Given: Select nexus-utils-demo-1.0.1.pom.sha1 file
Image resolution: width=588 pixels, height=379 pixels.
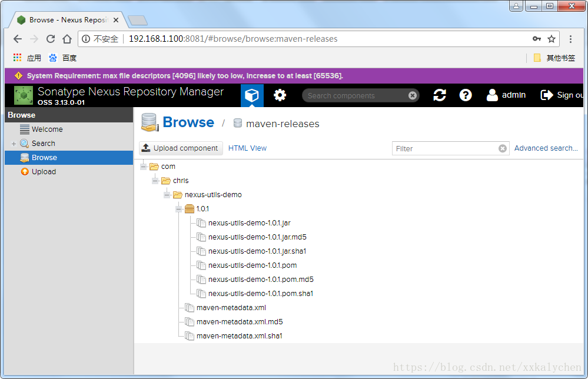Looking at the screenshot, I should pyautogui.click(x=261, y=294).
